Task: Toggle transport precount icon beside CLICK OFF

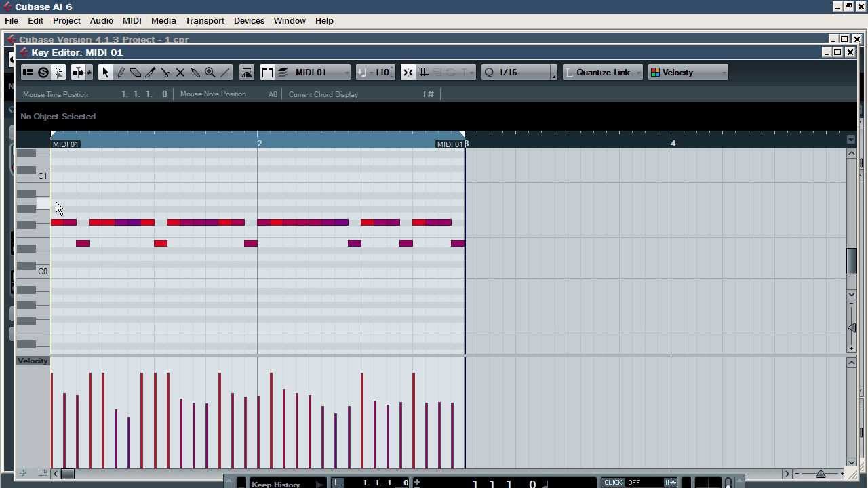Action: [x=671, y=483]
